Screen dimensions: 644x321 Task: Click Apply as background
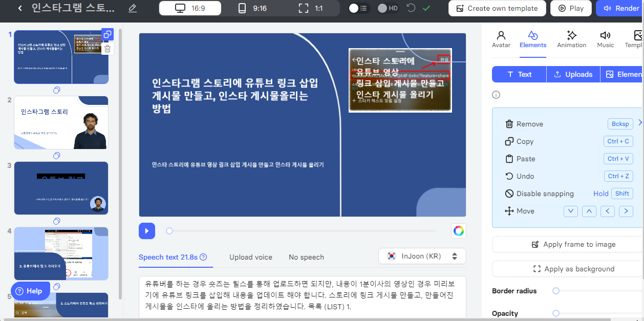(567, 269)
